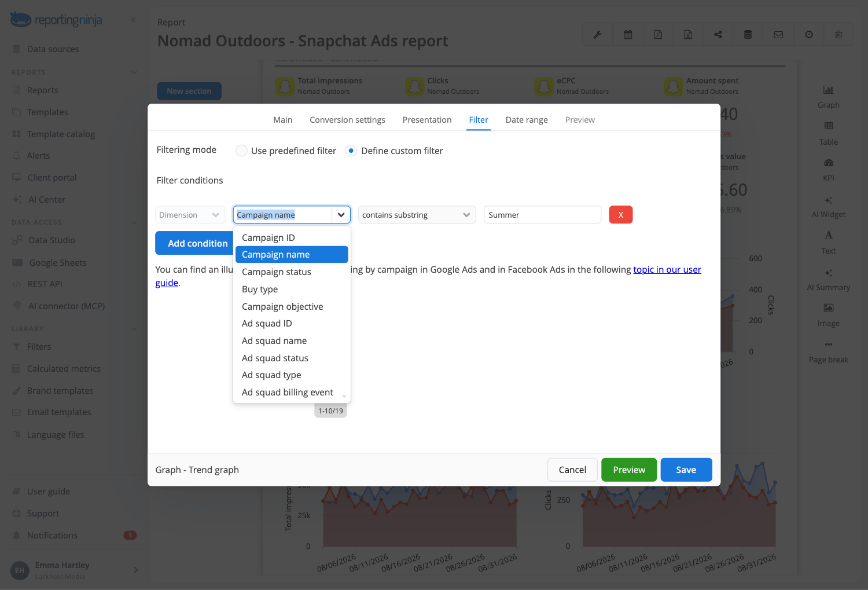Screen dimensions: 868x590
Task: Collapse the REPORTS sidebar section
Action: coord(134,72)
